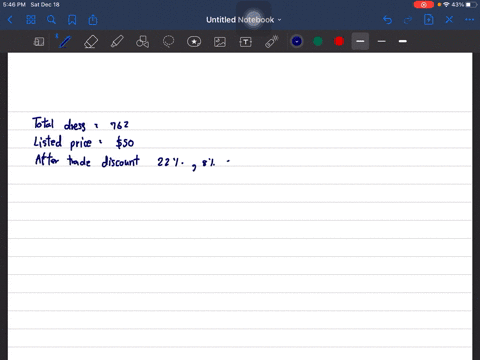Viewport: 480px width, 360px height.
Task: Tap the handwritten '$50' price
Action: point(125,142)
